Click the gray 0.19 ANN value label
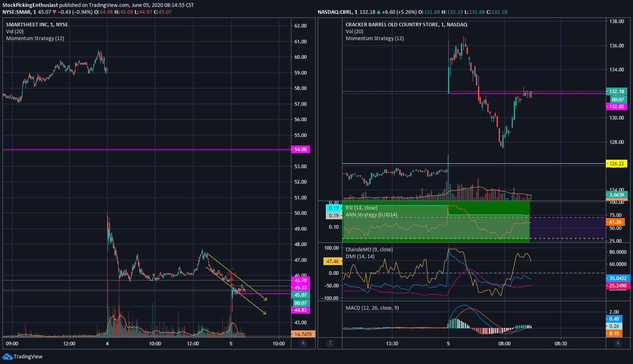Image resolution: width=633 pixels, height=364 pixels. 334,216
